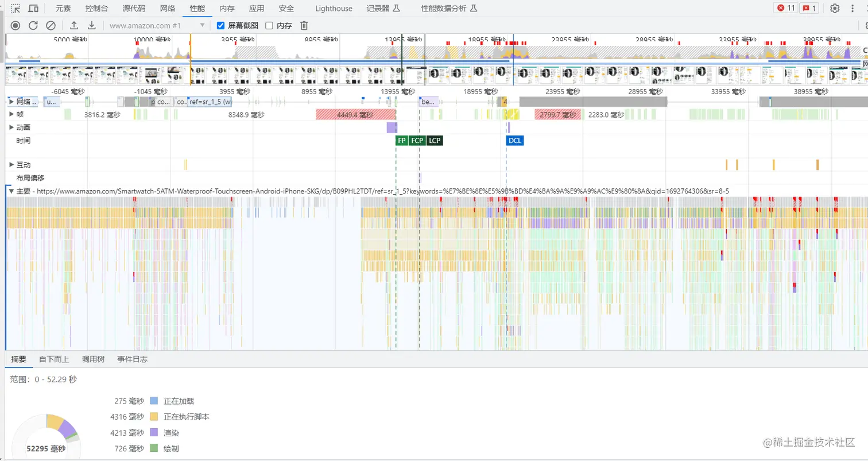Open the 11 errors badge
The image size is (868, 461).
coord(786,8)
